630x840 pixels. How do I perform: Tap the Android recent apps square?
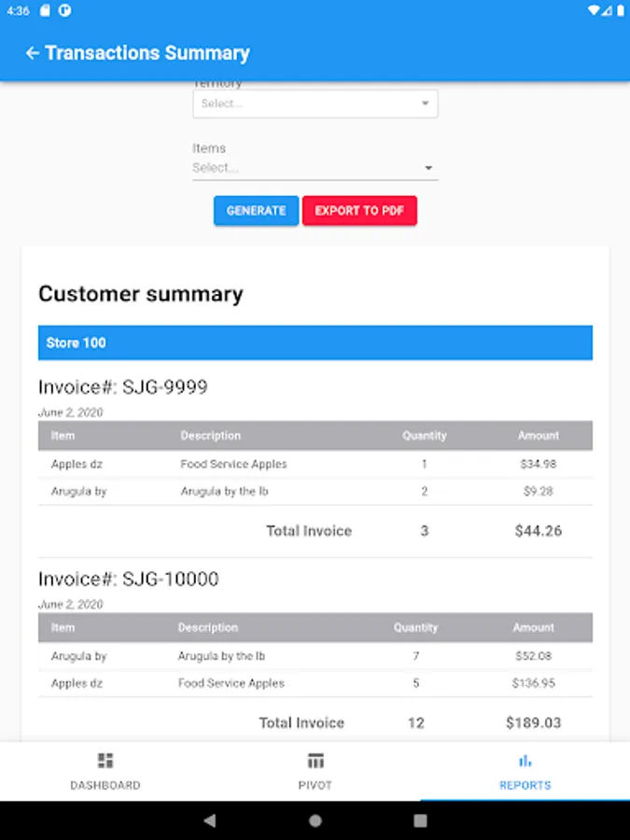421,820
